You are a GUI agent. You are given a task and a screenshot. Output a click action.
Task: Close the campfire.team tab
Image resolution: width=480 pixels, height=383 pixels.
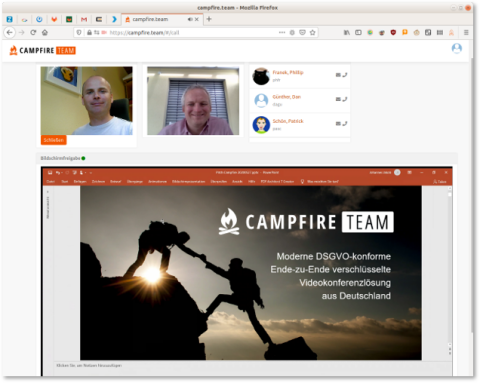tap(197, 19)
